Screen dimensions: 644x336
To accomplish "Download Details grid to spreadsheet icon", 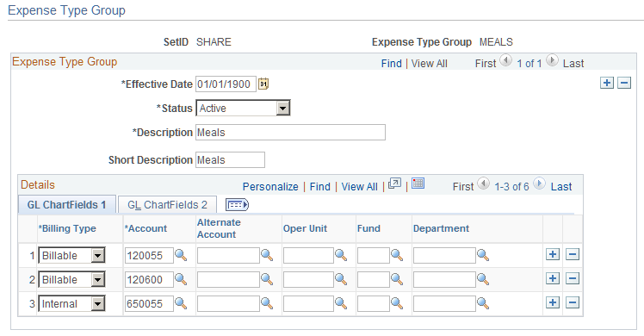I will click(418, 184).
